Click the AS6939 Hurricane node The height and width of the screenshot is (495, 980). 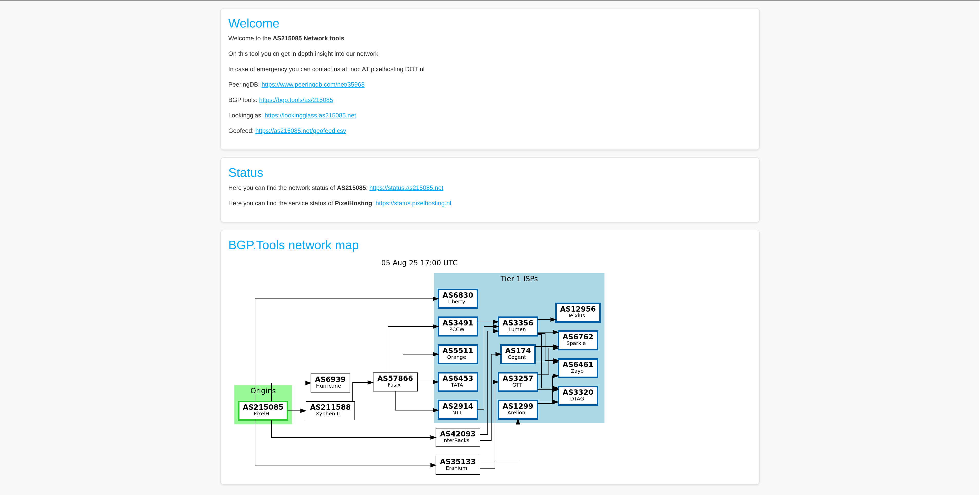[330, 383]
